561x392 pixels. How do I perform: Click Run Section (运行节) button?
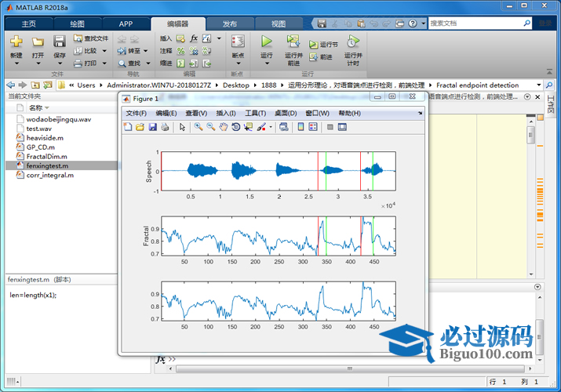coord(323,45)
